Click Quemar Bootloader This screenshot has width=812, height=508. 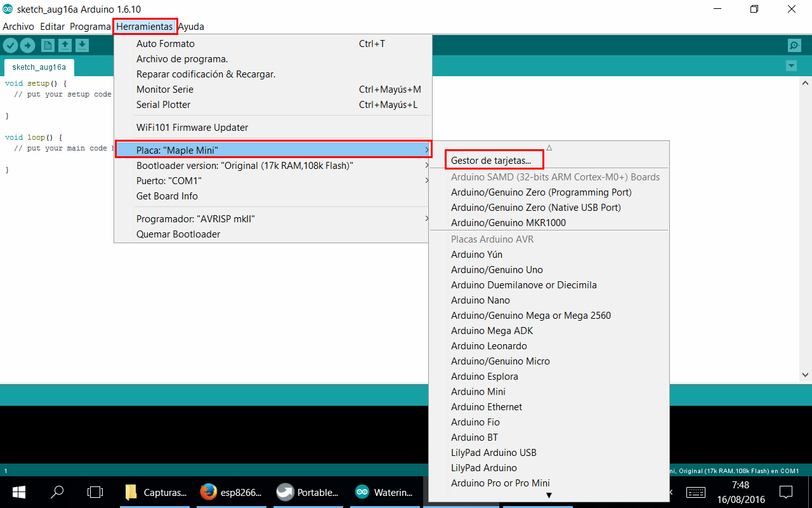point(178,234)
